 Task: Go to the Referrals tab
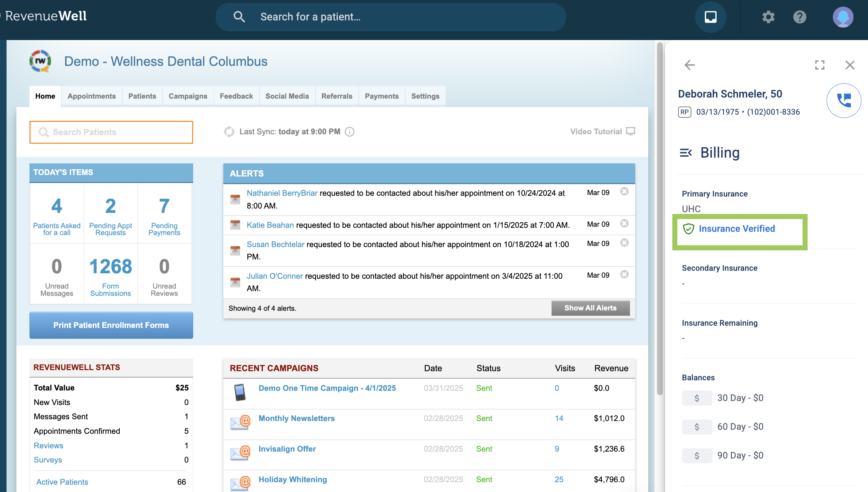point(337,96)
